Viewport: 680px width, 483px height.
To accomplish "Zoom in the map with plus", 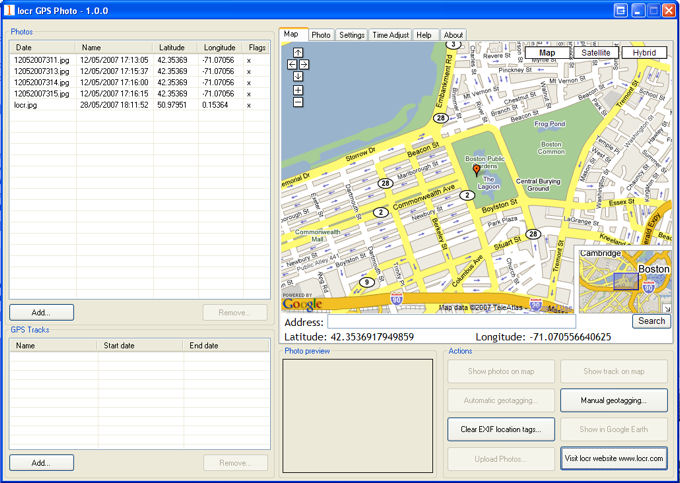I will coord(298,90).
